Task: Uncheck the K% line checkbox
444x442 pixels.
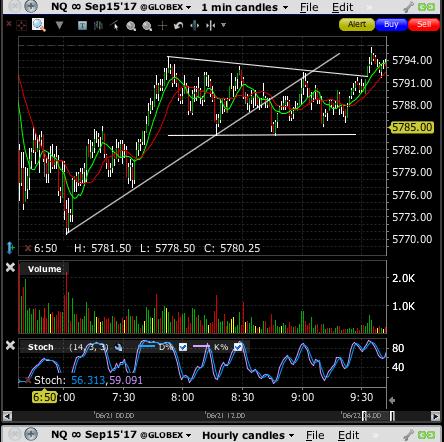Action: [238, 347]
